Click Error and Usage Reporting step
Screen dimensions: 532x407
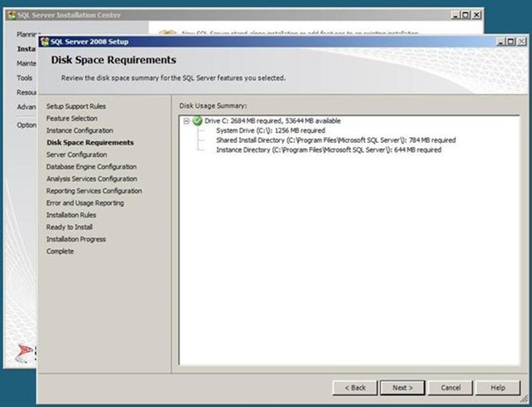85,203
